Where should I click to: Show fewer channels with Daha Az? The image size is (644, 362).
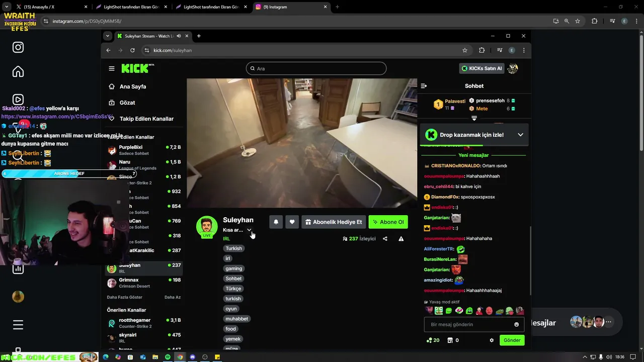point(173,297)
